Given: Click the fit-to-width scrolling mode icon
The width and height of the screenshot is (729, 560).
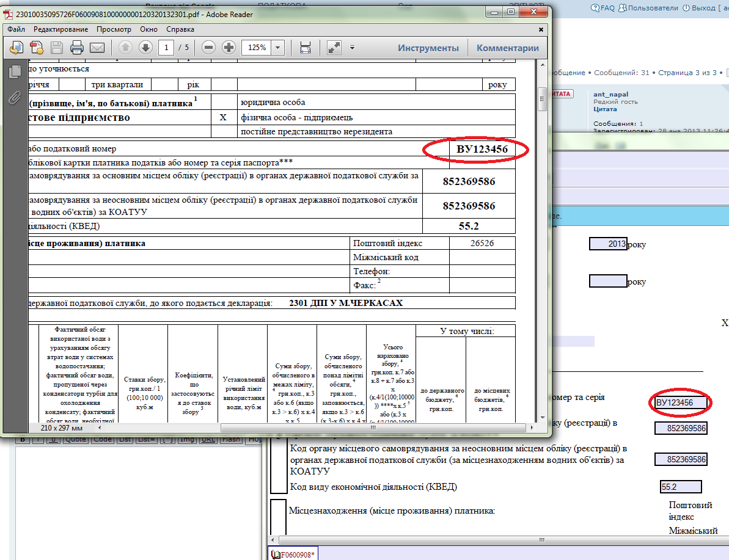Looking at the screenshot, I should pos(306,48).
